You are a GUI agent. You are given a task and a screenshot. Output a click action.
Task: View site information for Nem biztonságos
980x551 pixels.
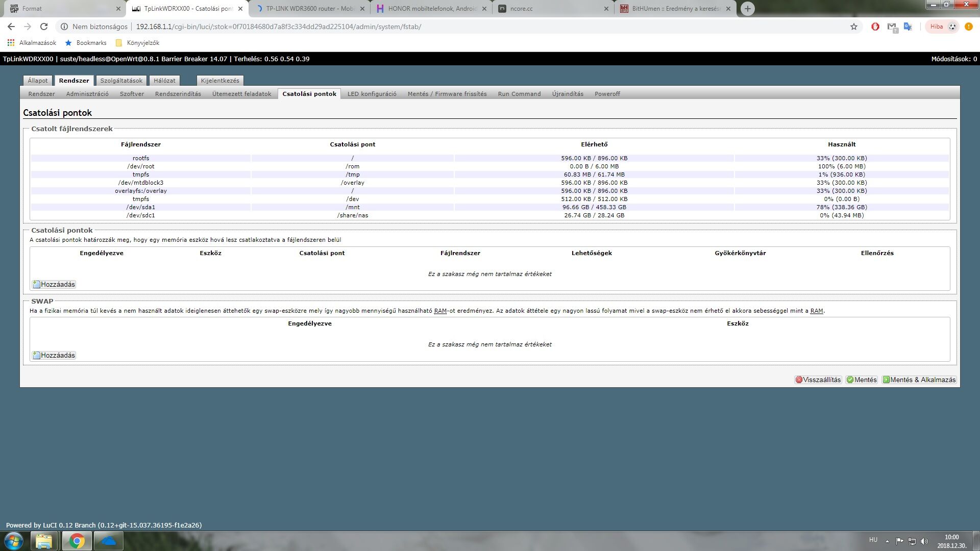(94, 27)
